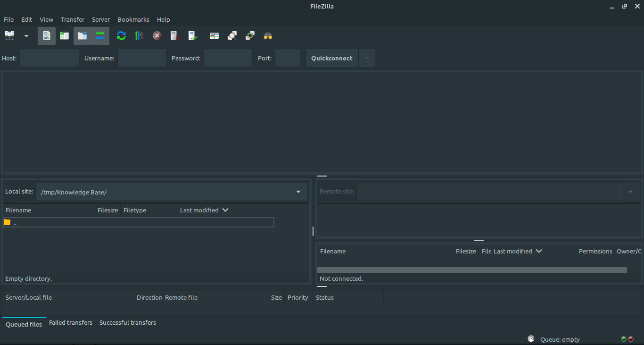Sort remote files by Filename column
The height and width of the screenshot is (345, 644).
point(372,251)
